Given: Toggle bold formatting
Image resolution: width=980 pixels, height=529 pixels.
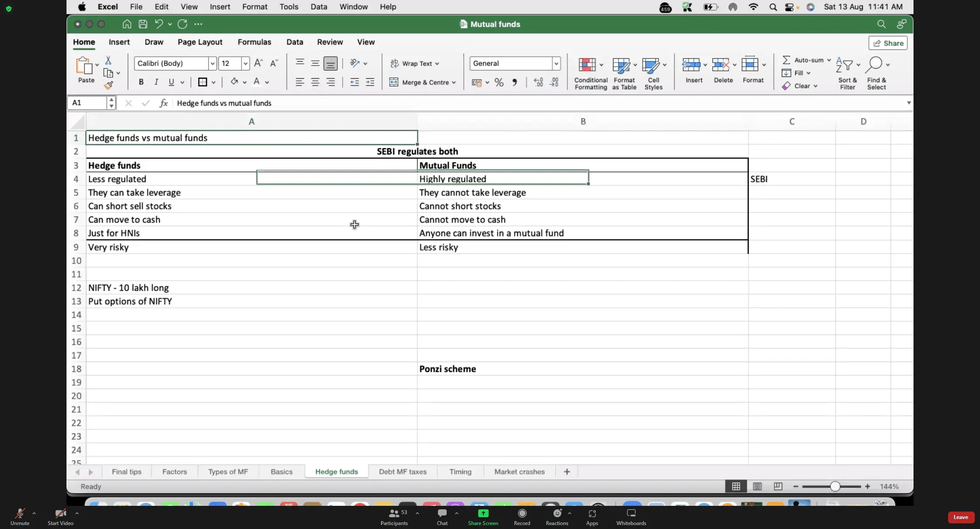Looking at the screenshot, I should pyautogui.click(x=141, y=82).
